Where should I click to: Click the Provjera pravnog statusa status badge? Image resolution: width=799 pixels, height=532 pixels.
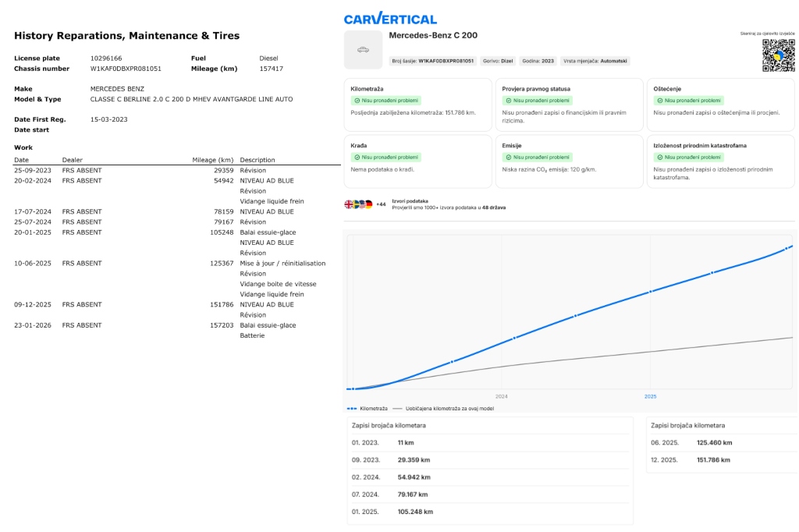coord(538,101)
